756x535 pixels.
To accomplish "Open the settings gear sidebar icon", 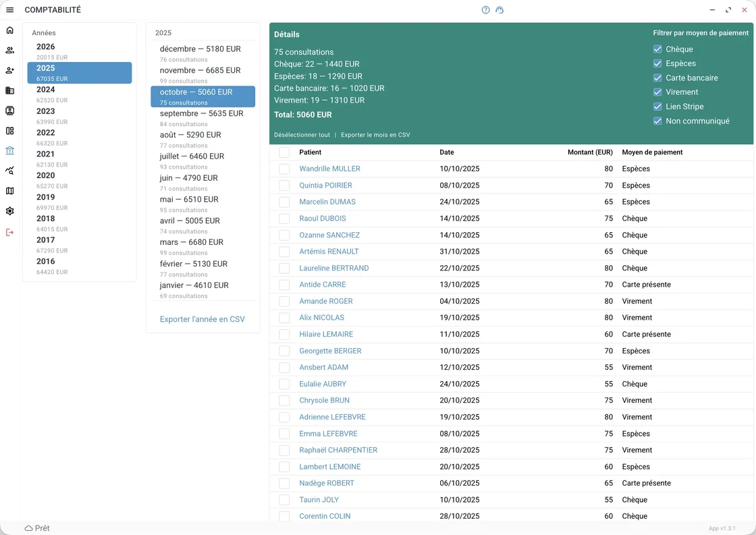I will click(x=9, y=211).
